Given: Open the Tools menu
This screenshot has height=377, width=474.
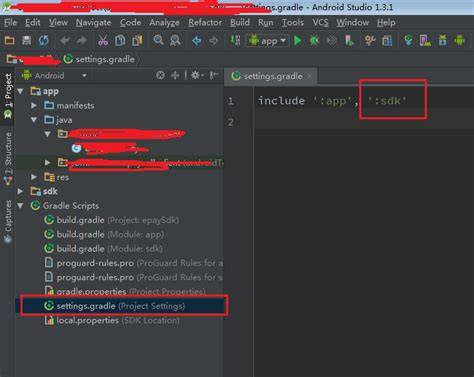Looking at the screenshot, I should click(293, 22).
